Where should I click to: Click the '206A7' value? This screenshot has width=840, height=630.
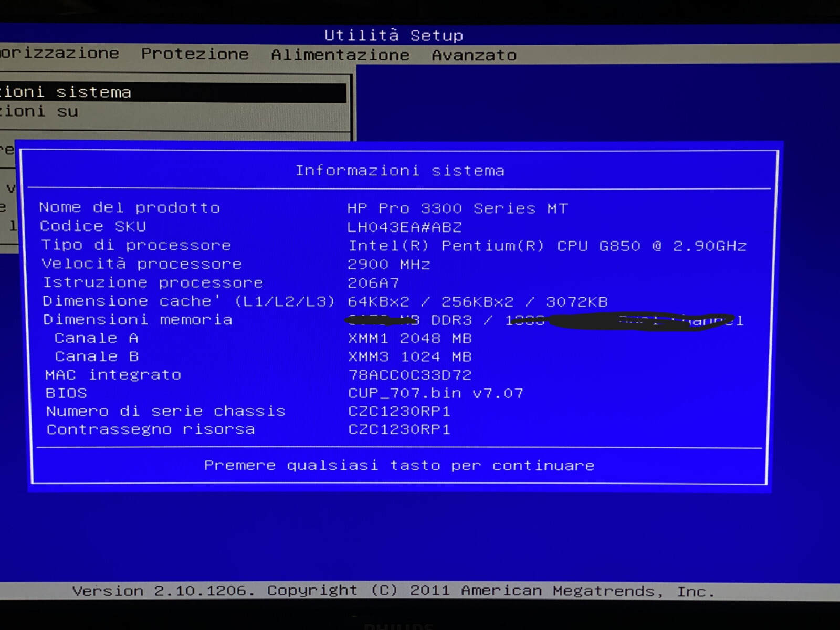coord(373,283)
